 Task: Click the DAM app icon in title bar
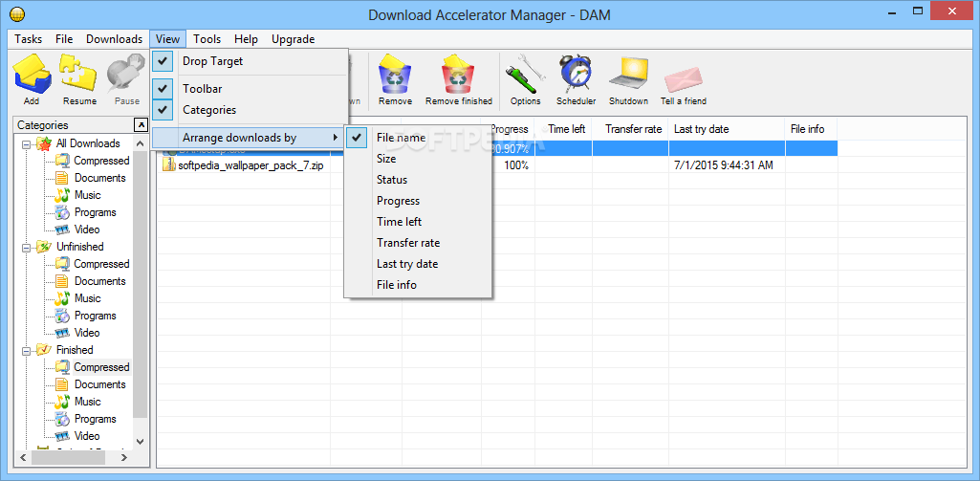(x=18, y=12)
